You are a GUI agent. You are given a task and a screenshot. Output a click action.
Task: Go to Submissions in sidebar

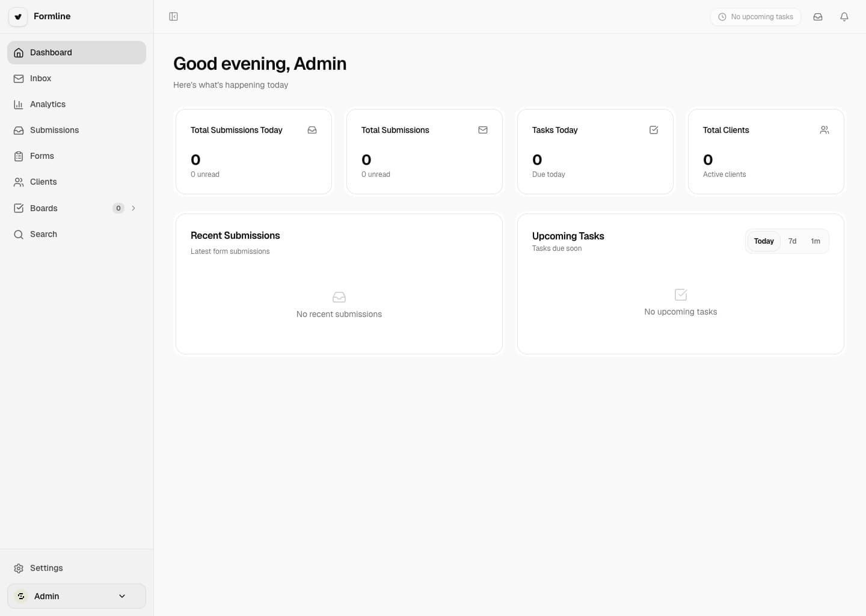point(54,131)
